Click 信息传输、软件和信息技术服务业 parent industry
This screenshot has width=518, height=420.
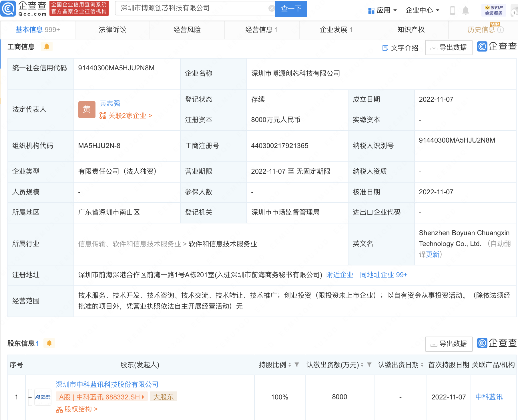(x=129, y=244)
